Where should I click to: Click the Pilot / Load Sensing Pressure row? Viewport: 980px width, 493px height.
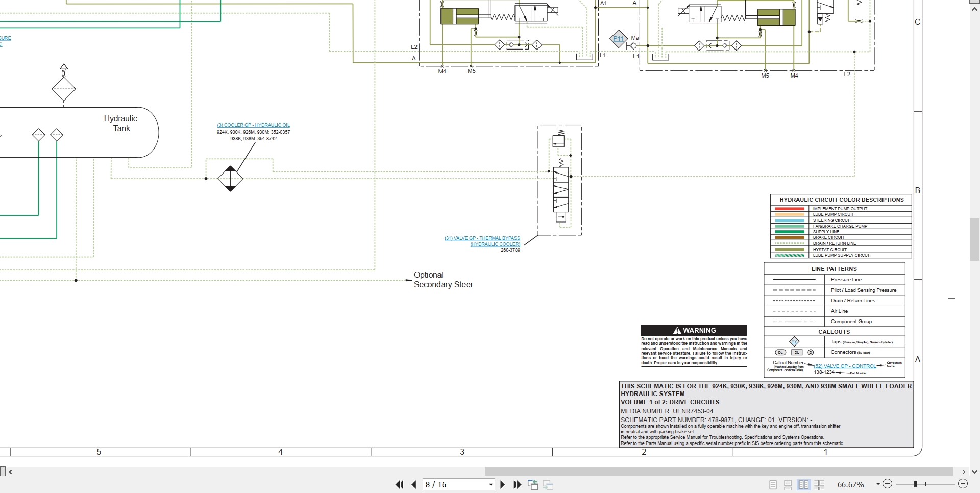tap(835, 290)
